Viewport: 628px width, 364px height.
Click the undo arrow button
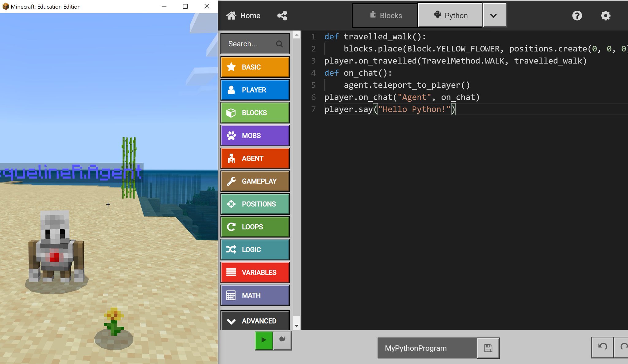(x=602, y=347)
